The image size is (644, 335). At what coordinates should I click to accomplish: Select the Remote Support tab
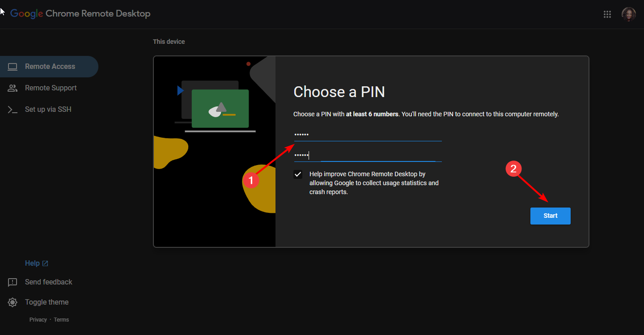click(x=49, y=88)
